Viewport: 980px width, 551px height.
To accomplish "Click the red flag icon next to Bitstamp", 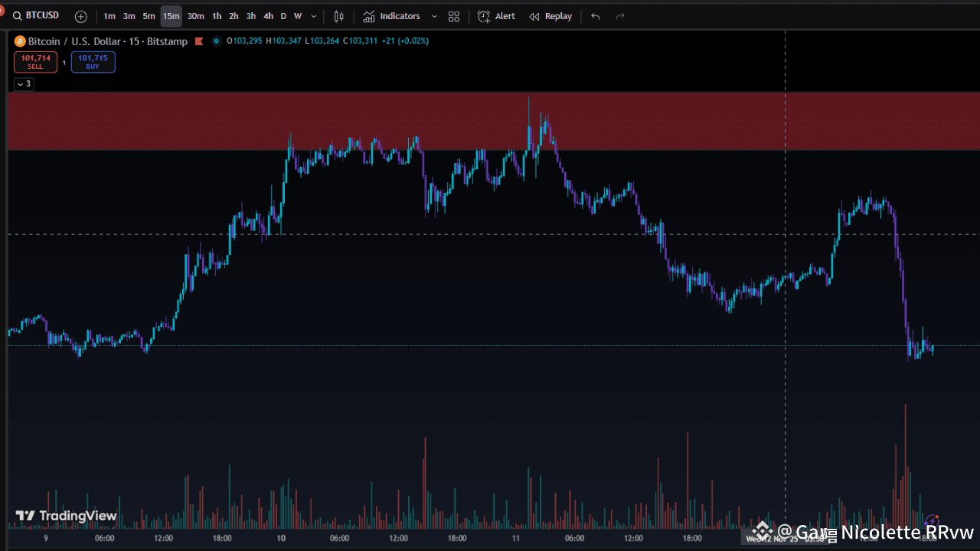I will 199,41.
